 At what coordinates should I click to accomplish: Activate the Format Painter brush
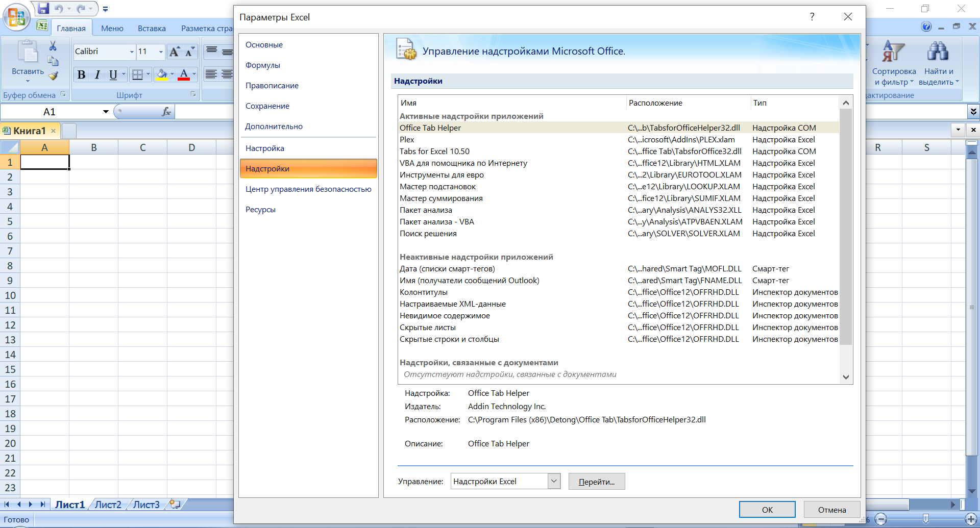(53, 76)
